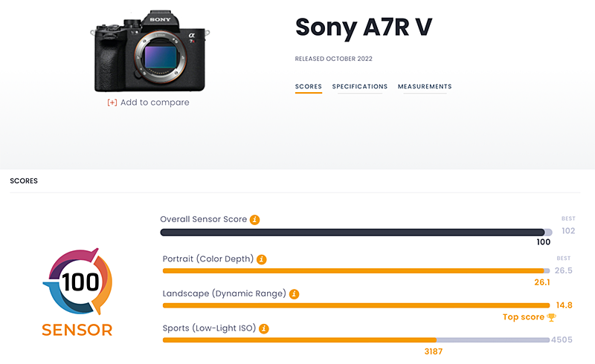Switch to the SPECIFICATIONS tab
595x364 pixels.
tap(360, 87)
